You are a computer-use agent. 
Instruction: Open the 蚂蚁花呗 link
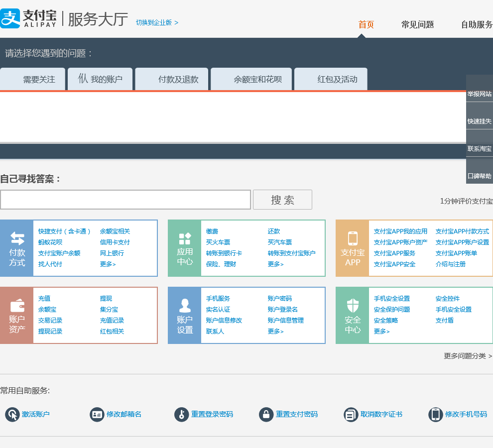pyautogui.click(x=50, y=242)
